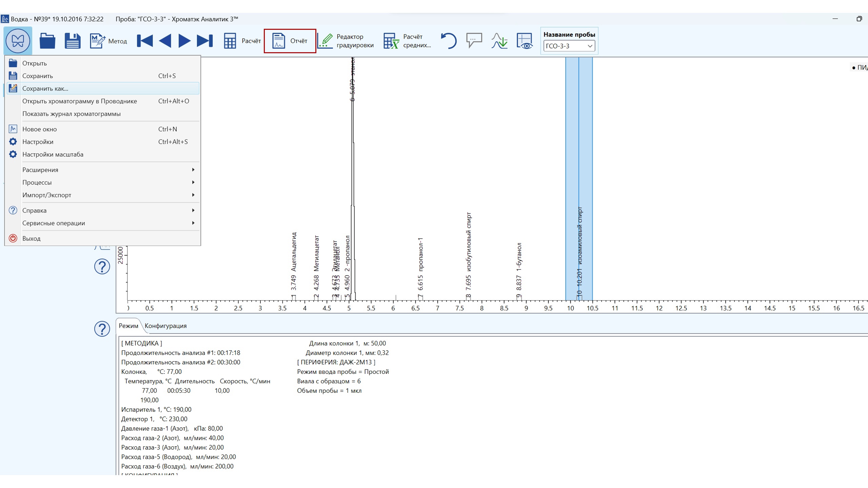Click the help question mark beside Режим tab
Viewport: 868px width, 488px height.
[x=102, y=329]
